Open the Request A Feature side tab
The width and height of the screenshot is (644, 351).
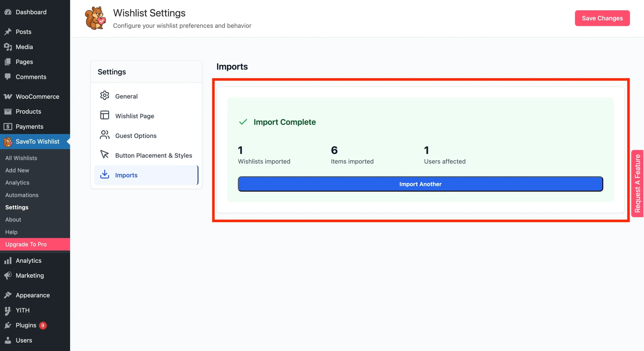(x=637, y=184)
